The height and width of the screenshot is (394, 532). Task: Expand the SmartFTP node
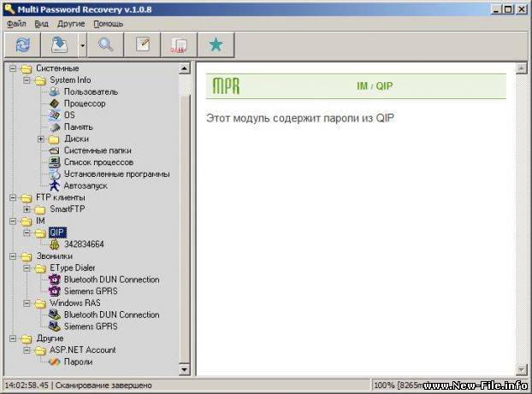coord(27,209)
